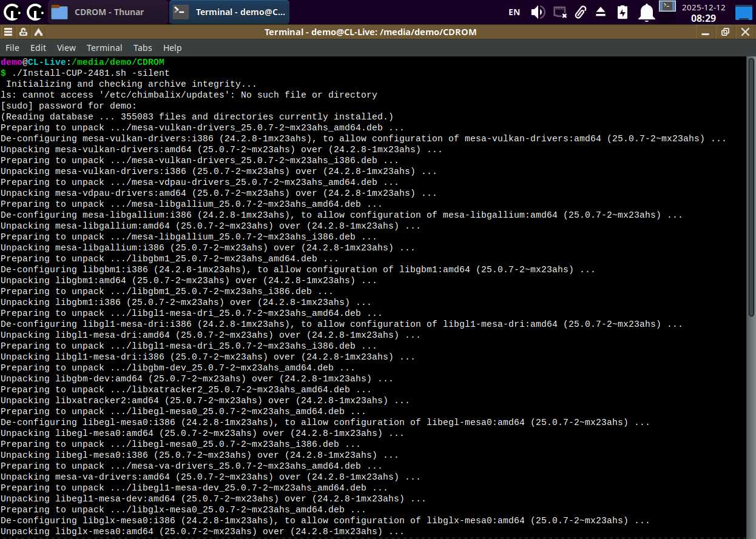
Task: Click the command './Install-CUP-2481.sh -silent'
Action: (90, 73)
